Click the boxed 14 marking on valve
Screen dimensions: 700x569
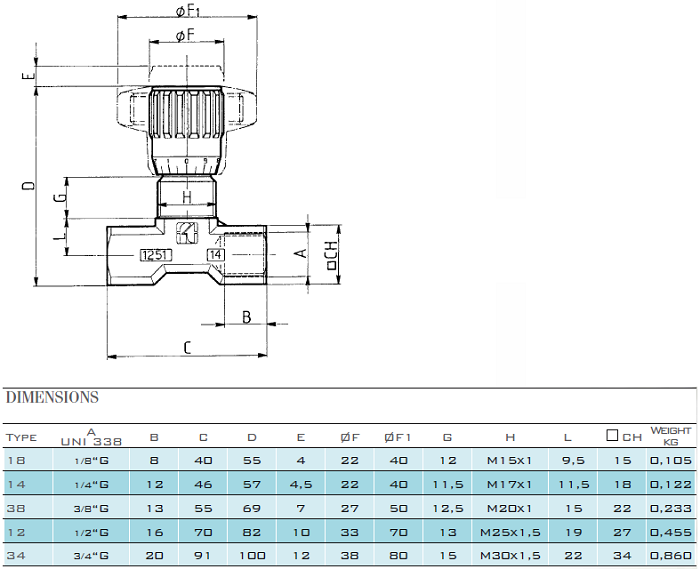216,255
